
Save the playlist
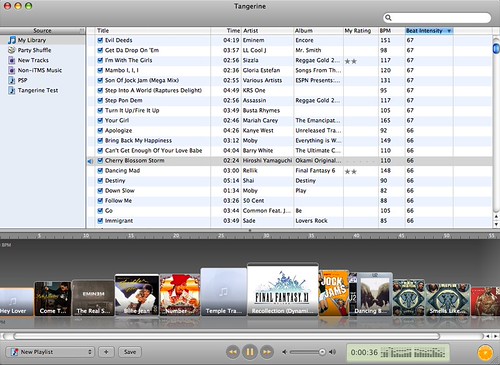[x=130, y=352]
